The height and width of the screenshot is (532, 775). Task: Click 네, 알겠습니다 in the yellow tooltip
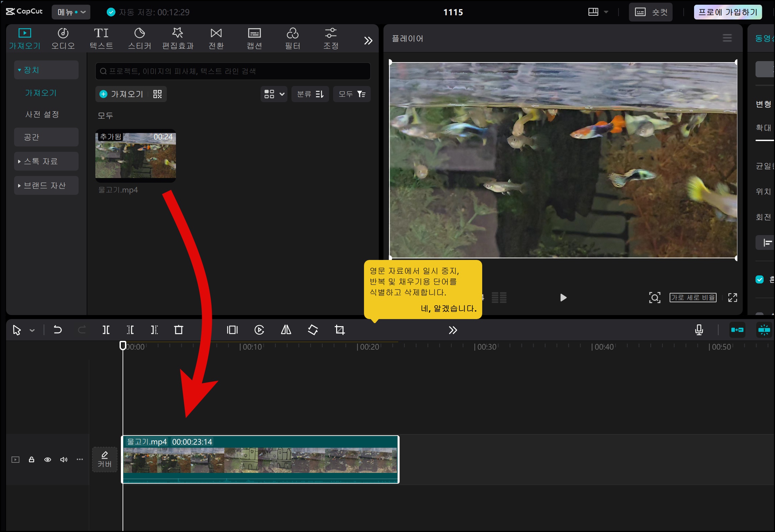449,308
